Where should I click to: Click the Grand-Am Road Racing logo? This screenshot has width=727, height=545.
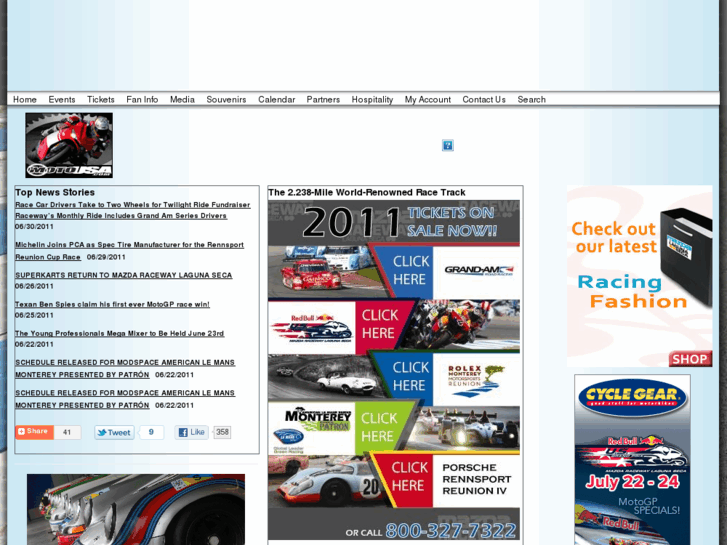[x=479, y=270]
